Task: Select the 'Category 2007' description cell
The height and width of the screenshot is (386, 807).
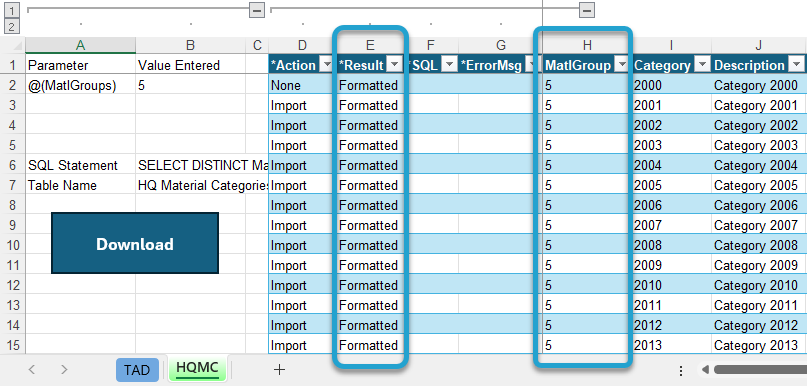Action: click(x=759, y=225)
